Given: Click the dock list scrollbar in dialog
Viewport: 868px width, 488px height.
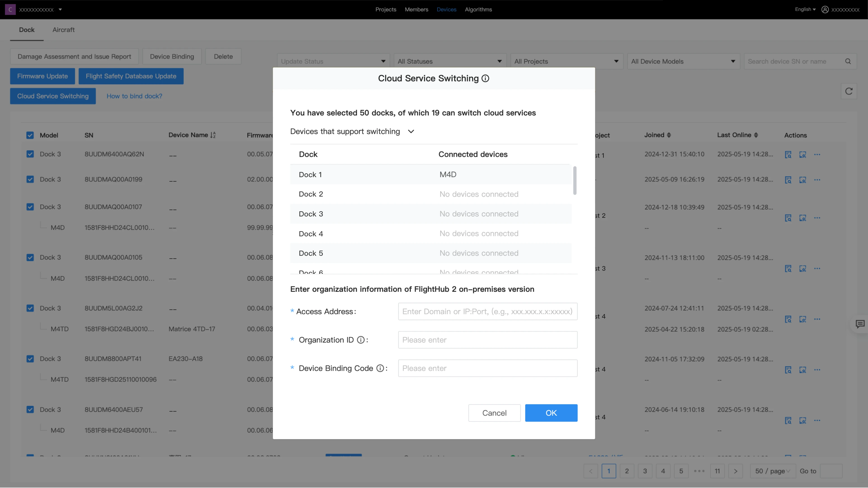Looking at the screenshot, I should pos(575,181).
